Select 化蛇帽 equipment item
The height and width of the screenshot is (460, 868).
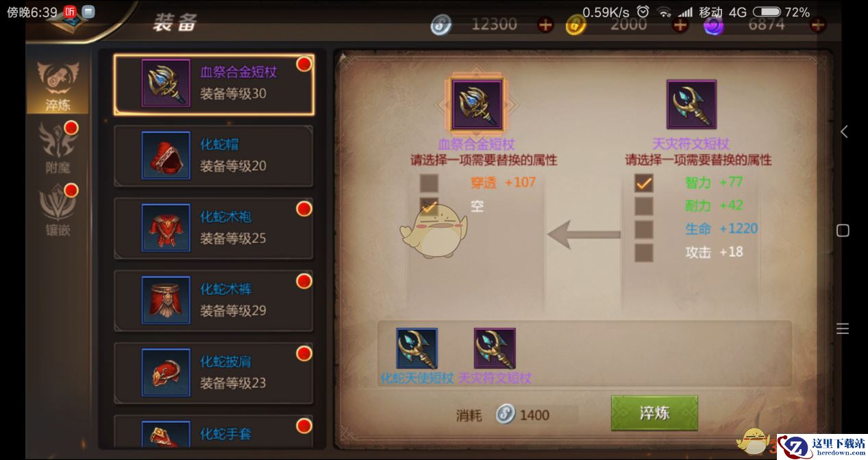point(214,156)
